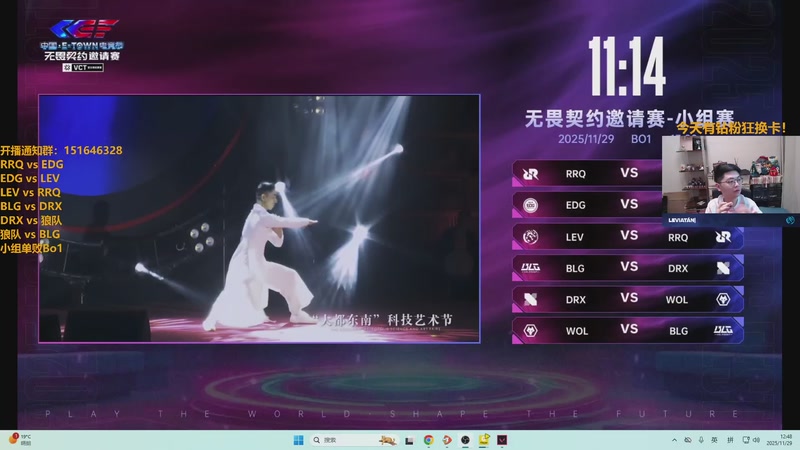Open the black-and-white square taskbar app
The height and width of the screenshot is (450, 800).
point(409,440)
